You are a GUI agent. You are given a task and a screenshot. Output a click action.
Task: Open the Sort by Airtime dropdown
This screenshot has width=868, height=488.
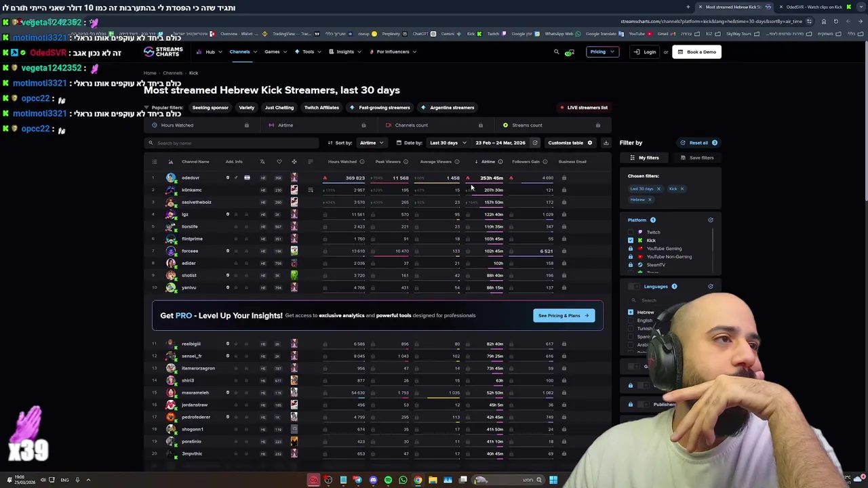[372, 143]
